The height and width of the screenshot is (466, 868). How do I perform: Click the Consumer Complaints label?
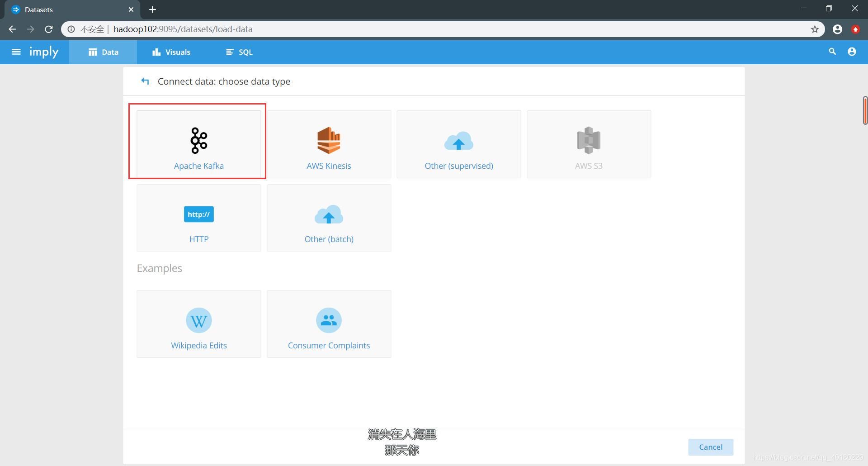coord(329,346)
